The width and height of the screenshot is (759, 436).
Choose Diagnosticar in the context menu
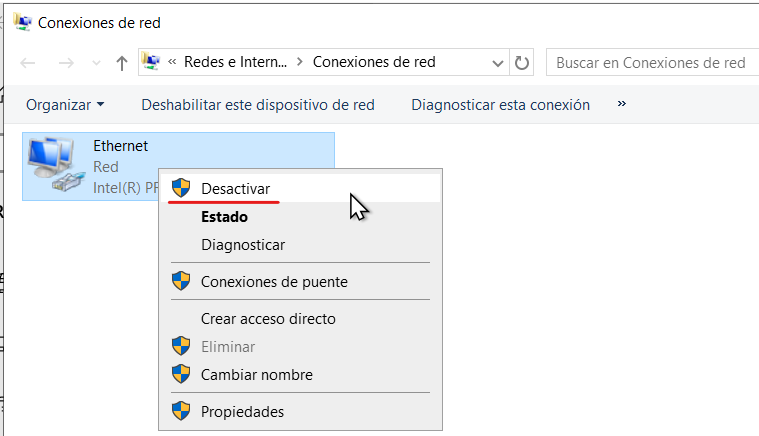click(243, 244)
